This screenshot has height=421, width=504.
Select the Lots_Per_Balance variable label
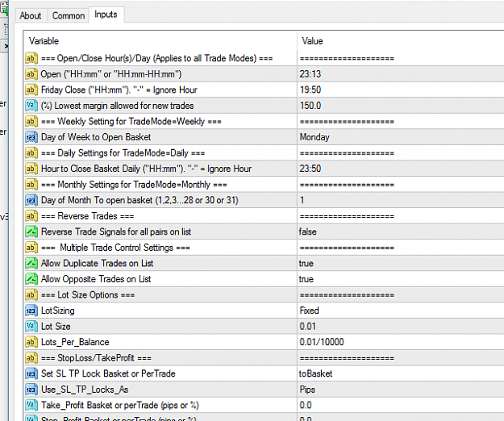[75, 342]
